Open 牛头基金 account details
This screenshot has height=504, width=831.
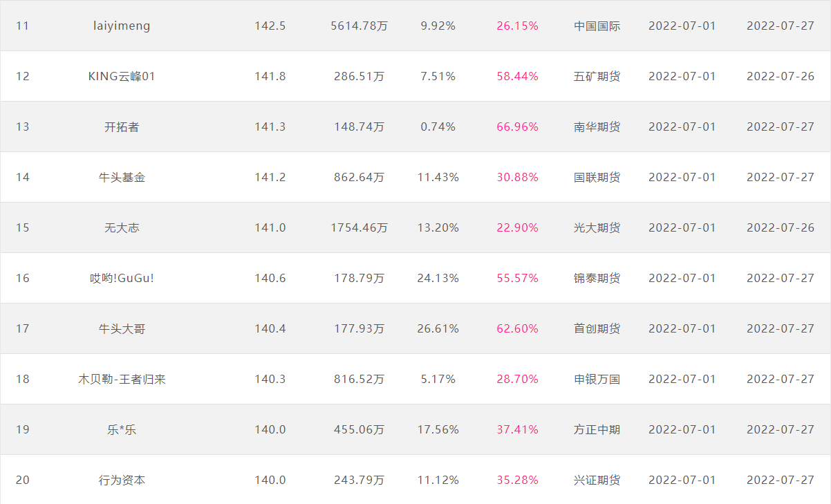pos(122,178)
